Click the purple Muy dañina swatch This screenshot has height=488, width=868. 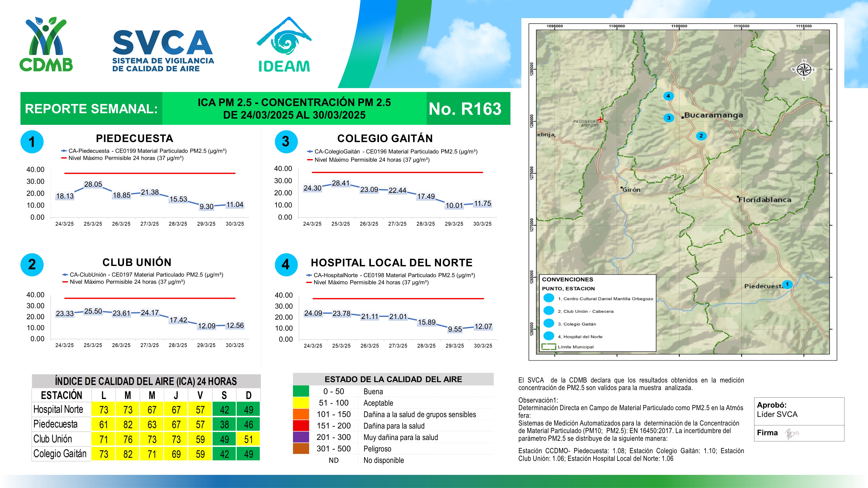coord(301,437)
